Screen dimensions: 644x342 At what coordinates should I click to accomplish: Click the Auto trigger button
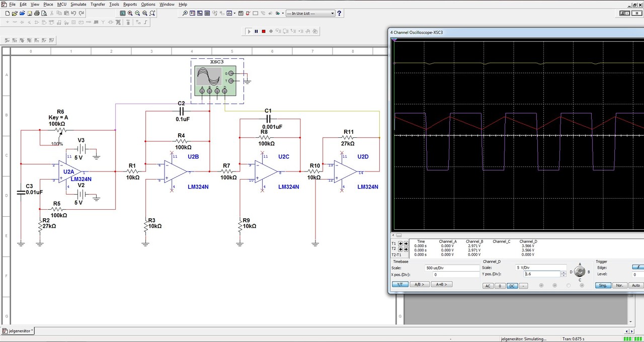(x=635, y=285)
